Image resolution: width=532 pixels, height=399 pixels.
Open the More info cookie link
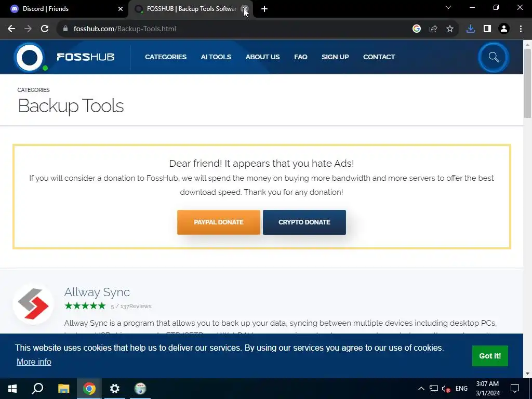[x=34, y=362]
